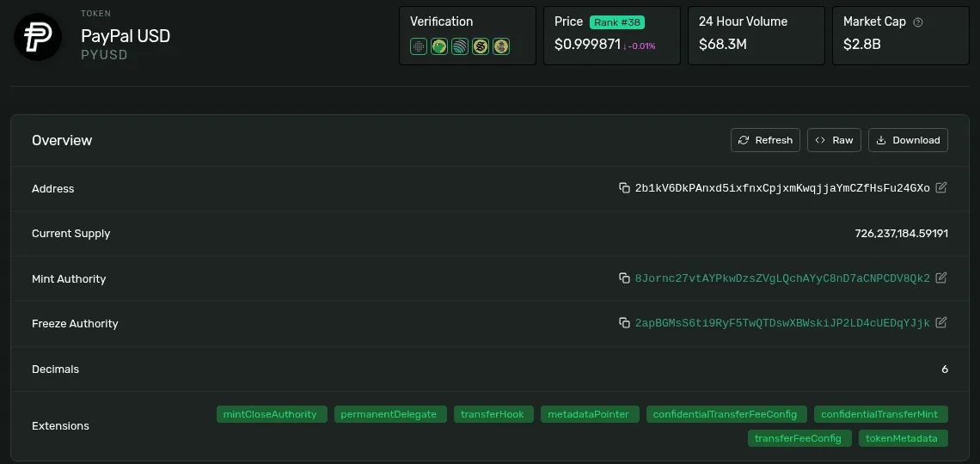Click the token address 2b1kV6DkPAnxd5...
This screenshot has height=464, width=980.
(782, 188)
